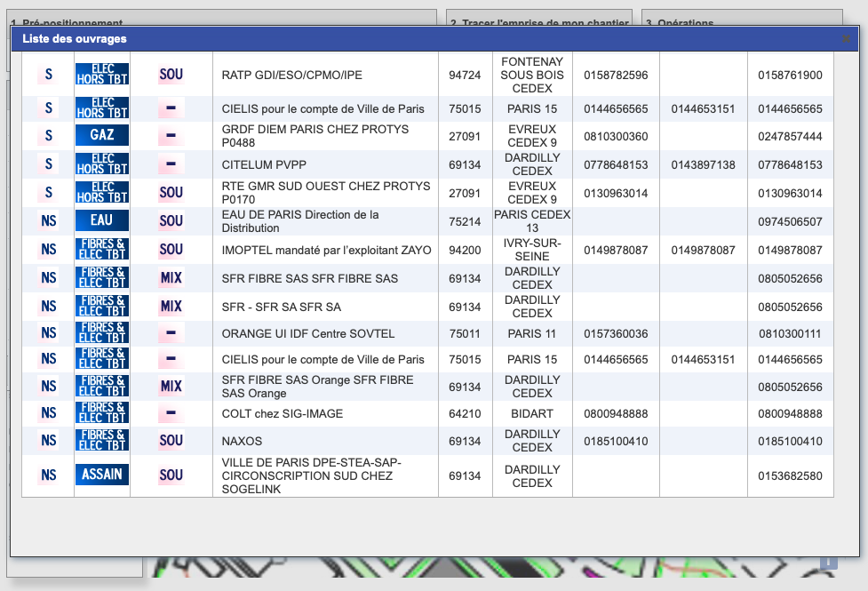This screenshot has height=591, width=868.
Task: Click the NS badge in VILLE DE PARIS DPE-STEA row
Action: tap(49, 475)
